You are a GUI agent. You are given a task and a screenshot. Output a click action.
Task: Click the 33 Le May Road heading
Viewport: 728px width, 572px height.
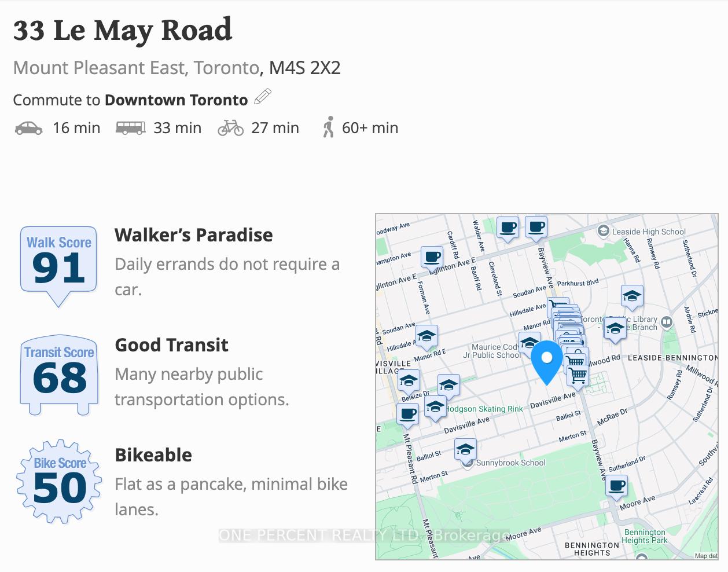click(123, 31)
